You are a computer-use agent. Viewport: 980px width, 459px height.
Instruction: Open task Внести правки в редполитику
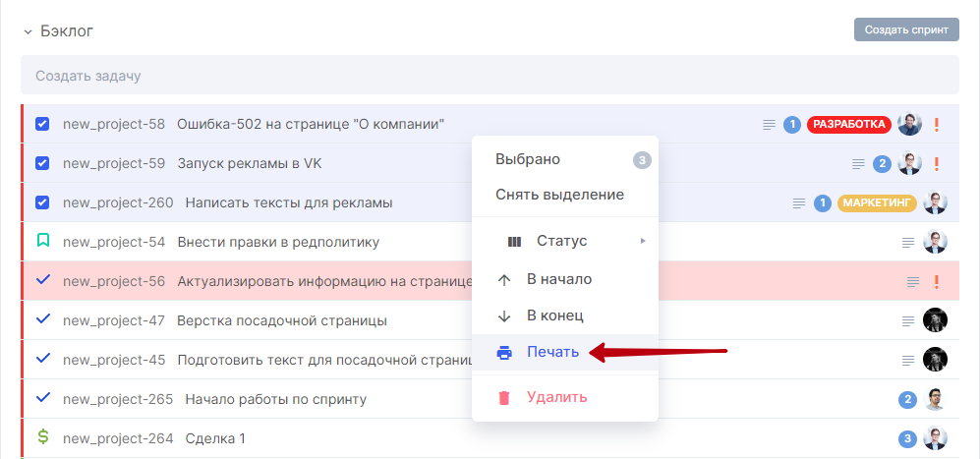(278, 242)
